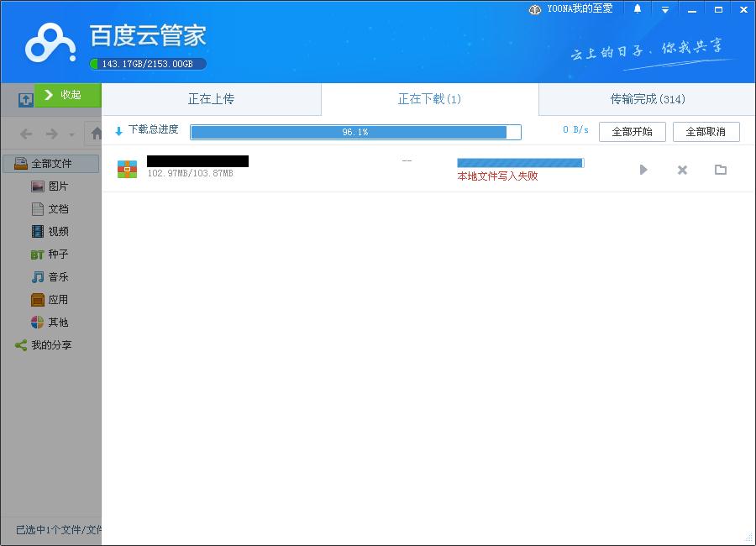Viewport: 756px width, 546px height.
Task: Click the file size text 102.97MB/103.87MB
Action: click(191, 173)
